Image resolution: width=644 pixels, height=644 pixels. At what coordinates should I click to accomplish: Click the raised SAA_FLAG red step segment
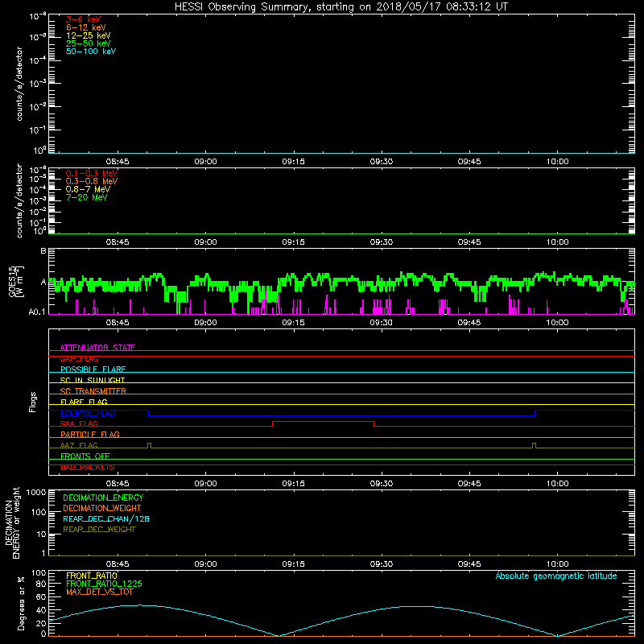click(324, 421)
